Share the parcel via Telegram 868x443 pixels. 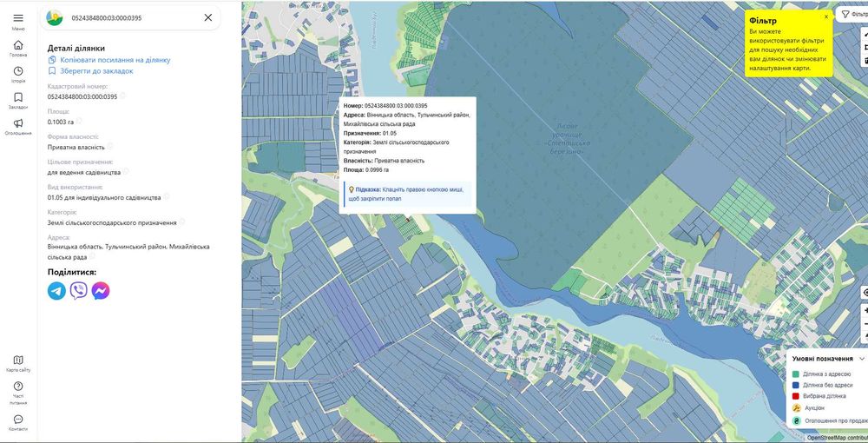pos(56,291)
